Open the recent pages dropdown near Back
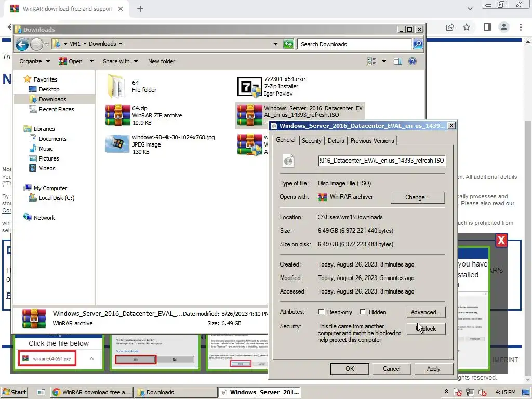 pyautogui.click(x=46, y=44)
